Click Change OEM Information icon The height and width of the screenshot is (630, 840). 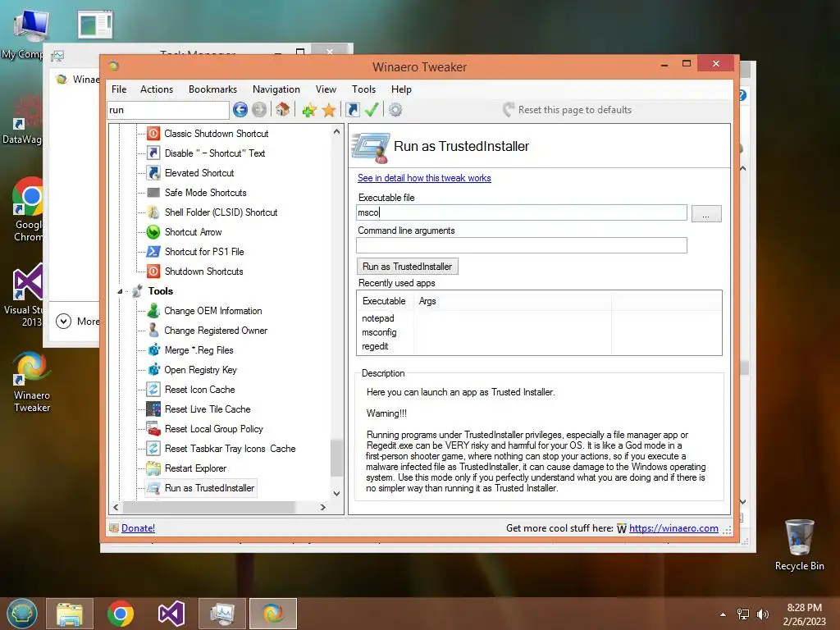(x=153, y=311)
